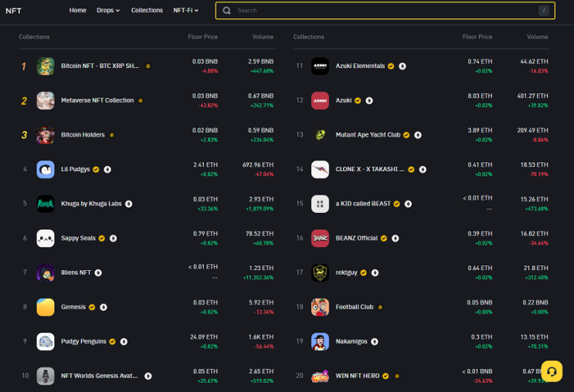574x392 pixels.
Task: Click the red Azuki thumbnail
Action: pos(320,100)
